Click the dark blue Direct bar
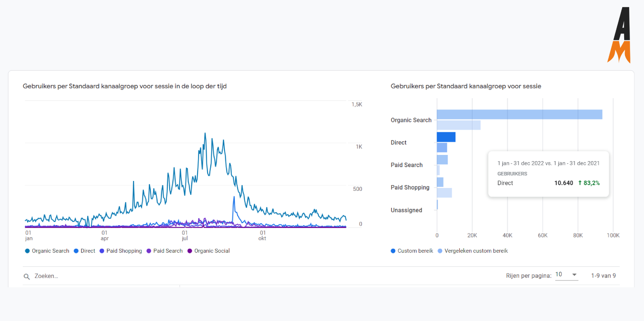The width and height of the screenshot is (644, 321). point(446,137)
